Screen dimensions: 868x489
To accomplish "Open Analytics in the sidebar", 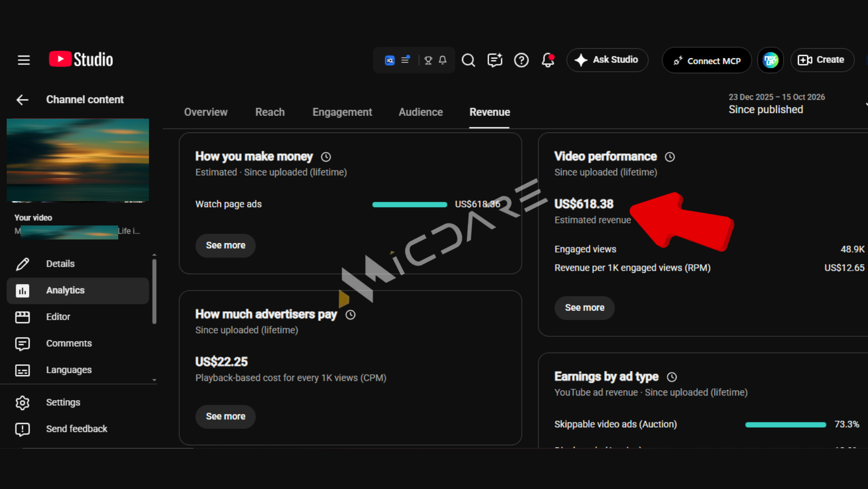I will point(78,290).
